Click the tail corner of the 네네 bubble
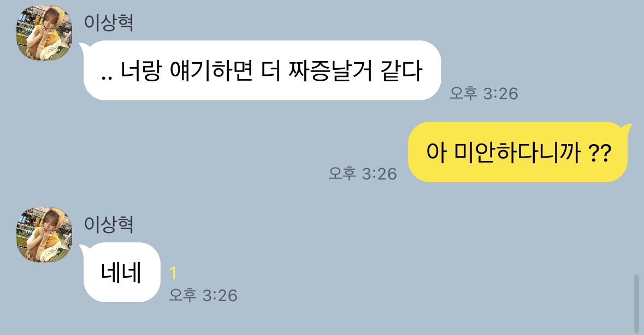The height and width of the screenshot is (335, 644). (x=84, y=248)
